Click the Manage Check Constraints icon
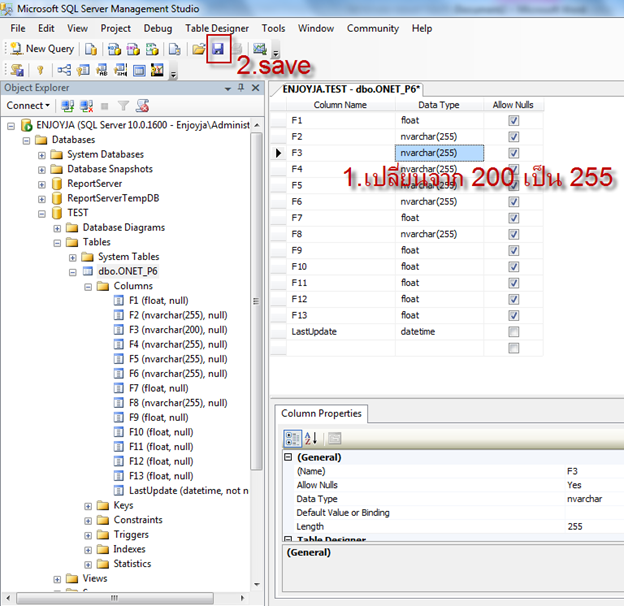Image resolution: width=624 pixels, height=606 pixels. (x=139, y=70)
